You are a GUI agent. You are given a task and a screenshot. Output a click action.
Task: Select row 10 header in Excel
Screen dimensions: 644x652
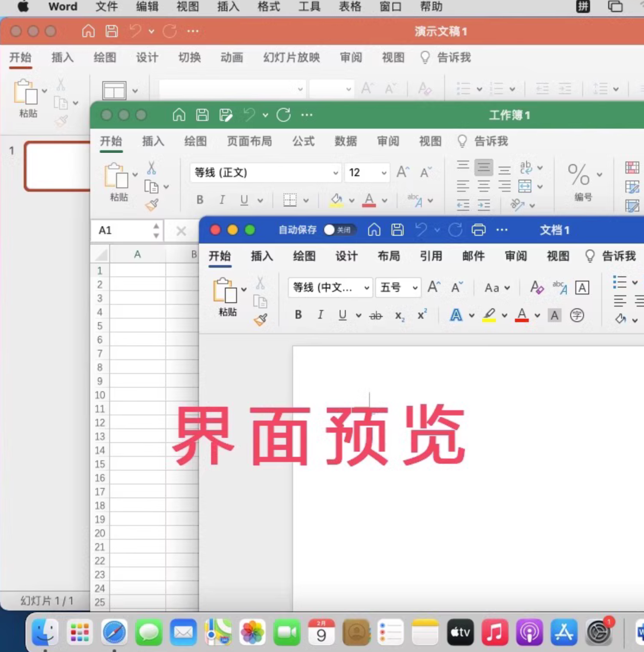(100, 395)
